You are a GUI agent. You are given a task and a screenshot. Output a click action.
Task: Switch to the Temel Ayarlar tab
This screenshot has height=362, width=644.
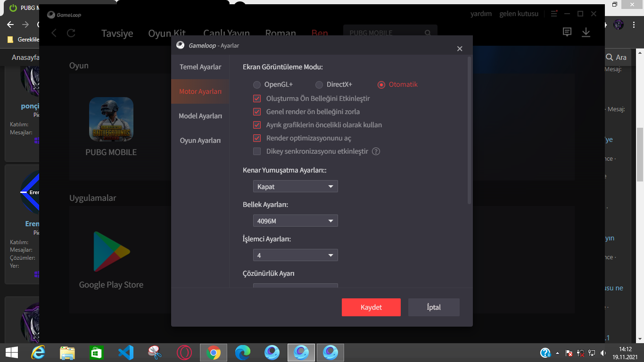[200, 67]
